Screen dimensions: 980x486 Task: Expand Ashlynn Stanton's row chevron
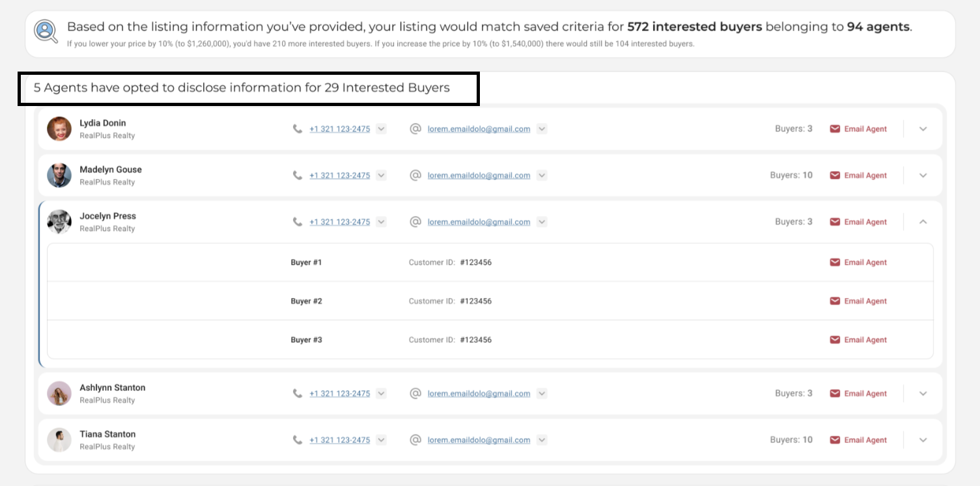(x=923, y=393)
